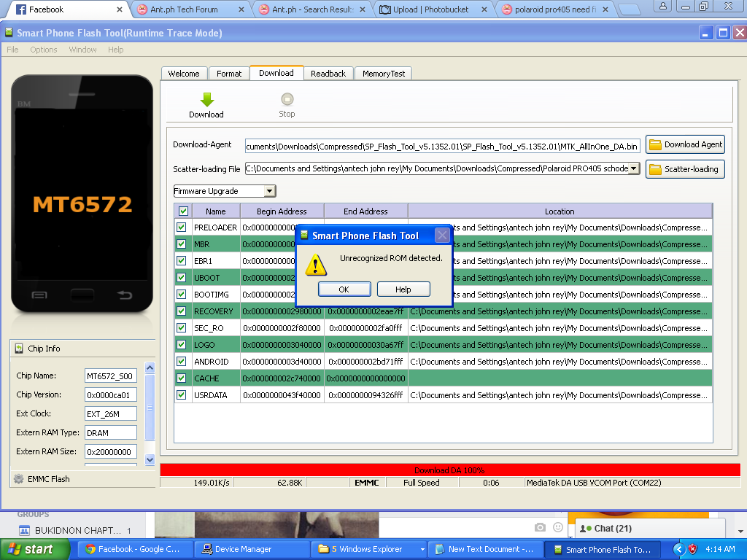Screen dimensions: 747x560
Task: Click the Windows Explorer taskbar group arrow
Action: click(422, 550)
